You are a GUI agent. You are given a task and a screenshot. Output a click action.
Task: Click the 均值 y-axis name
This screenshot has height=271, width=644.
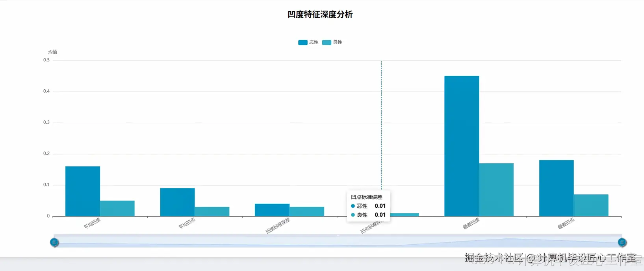coord(52,52)
